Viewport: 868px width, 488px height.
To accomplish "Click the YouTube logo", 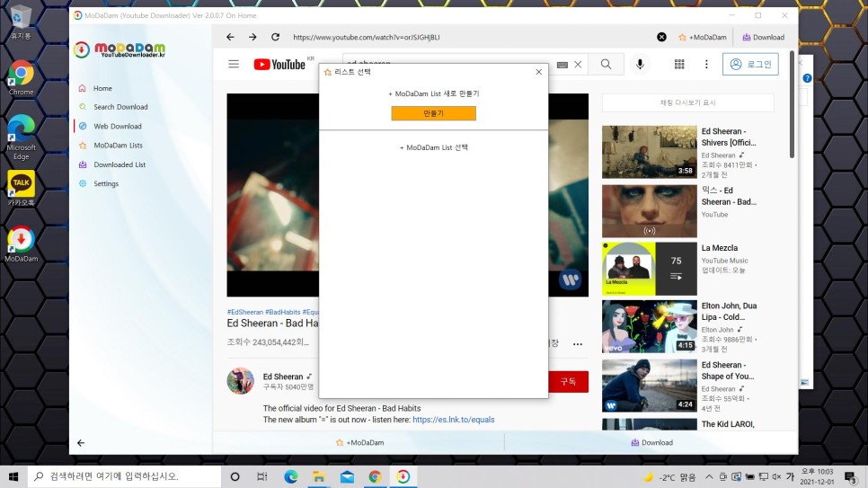I will (x=279, y=64).
